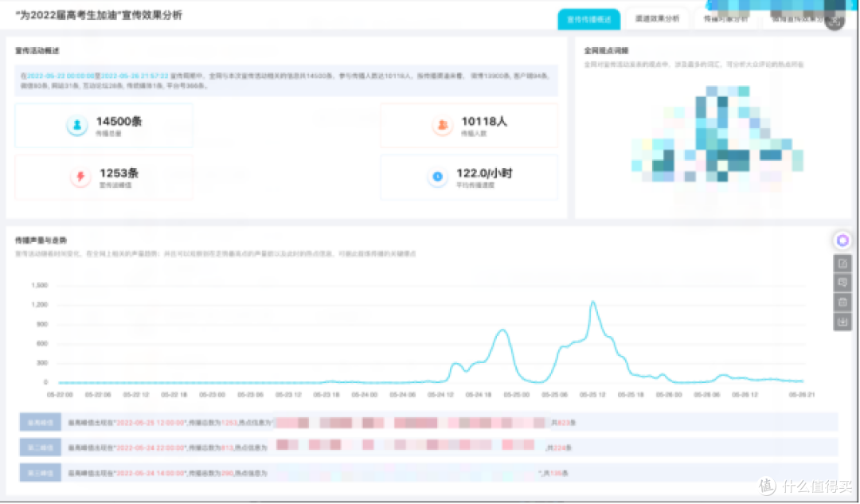Click the edit note icon in side toolbar
The width and height of the screenshot is (860, 504).
click(x=842, y=264)
